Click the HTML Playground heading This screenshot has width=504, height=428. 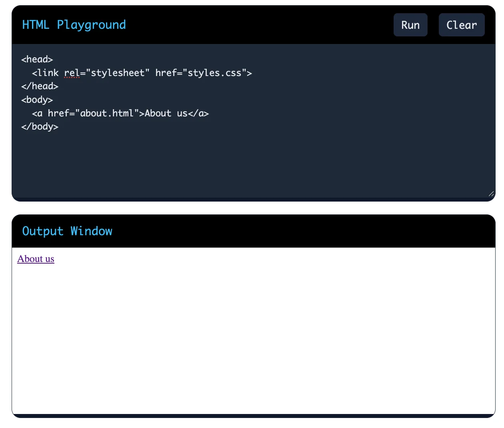74,25
